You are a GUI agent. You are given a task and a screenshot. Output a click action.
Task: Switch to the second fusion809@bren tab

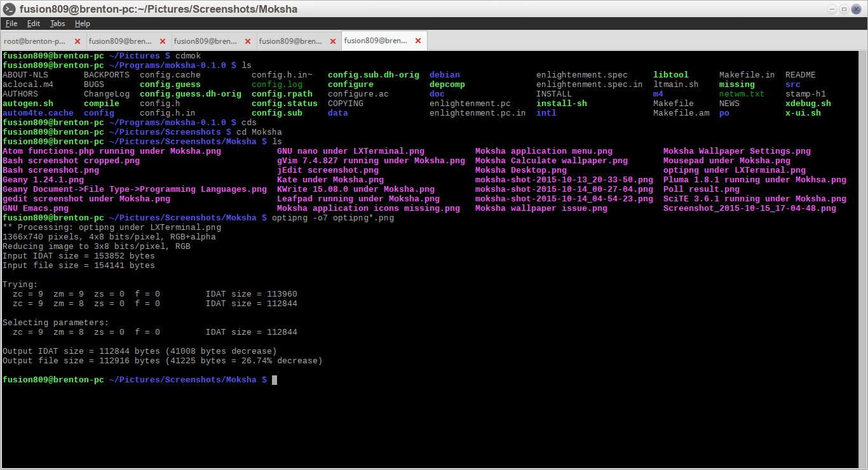coord(206,40)
